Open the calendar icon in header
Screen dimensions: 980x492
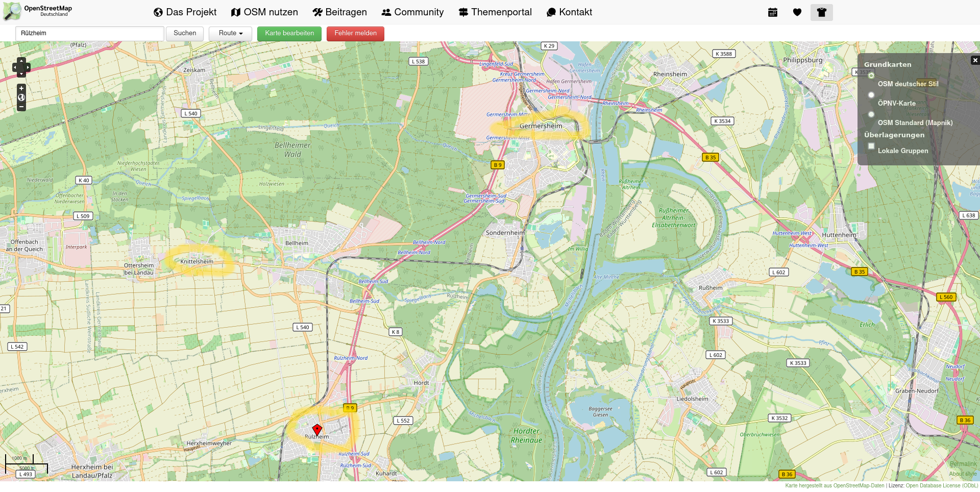(772, 12)
